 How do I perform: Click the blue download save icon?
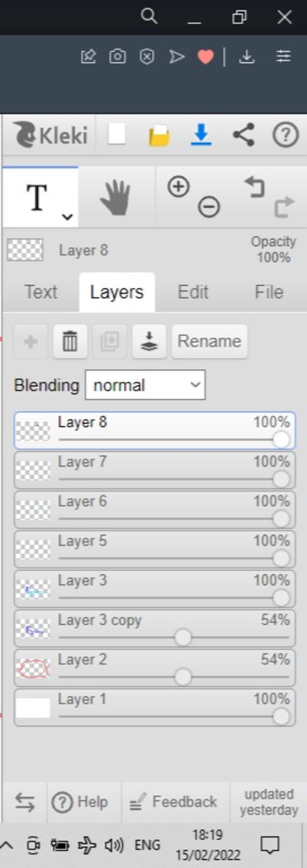point(201,135)
